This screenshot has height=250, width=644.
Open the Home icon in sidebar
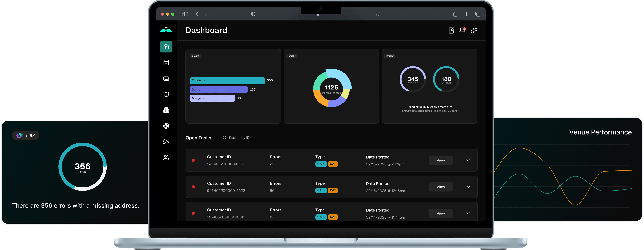click(166, 47)
